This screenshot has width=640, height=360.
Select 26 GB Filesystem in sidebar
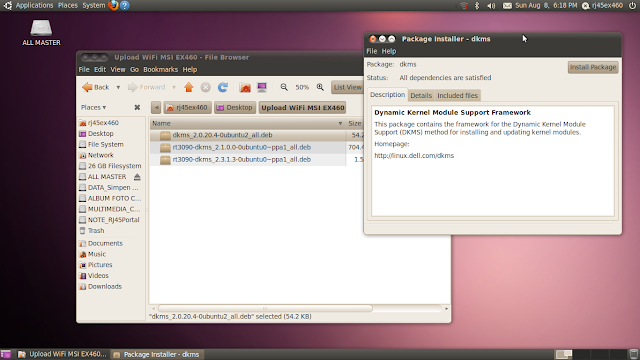(114, 166)
